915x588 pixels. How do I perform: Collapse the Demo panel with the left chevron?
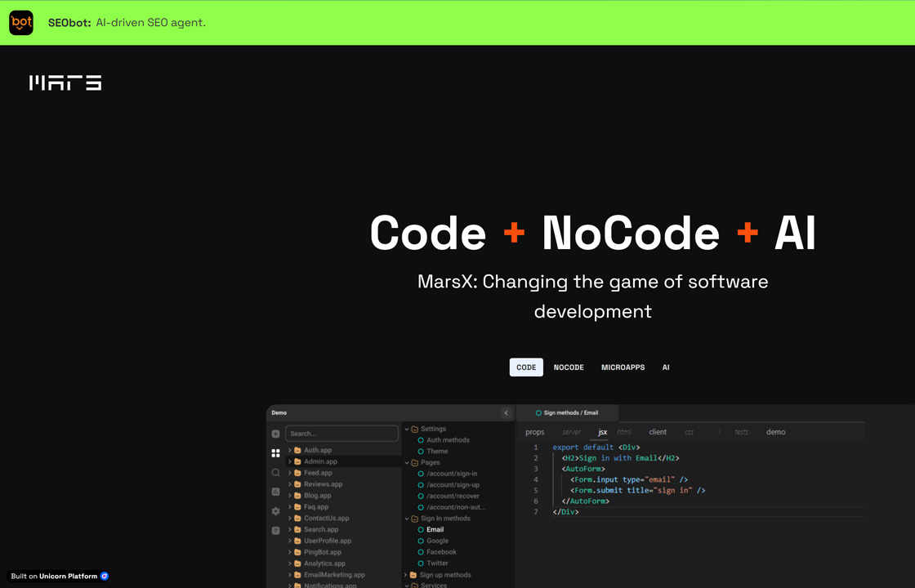point(506,413)
